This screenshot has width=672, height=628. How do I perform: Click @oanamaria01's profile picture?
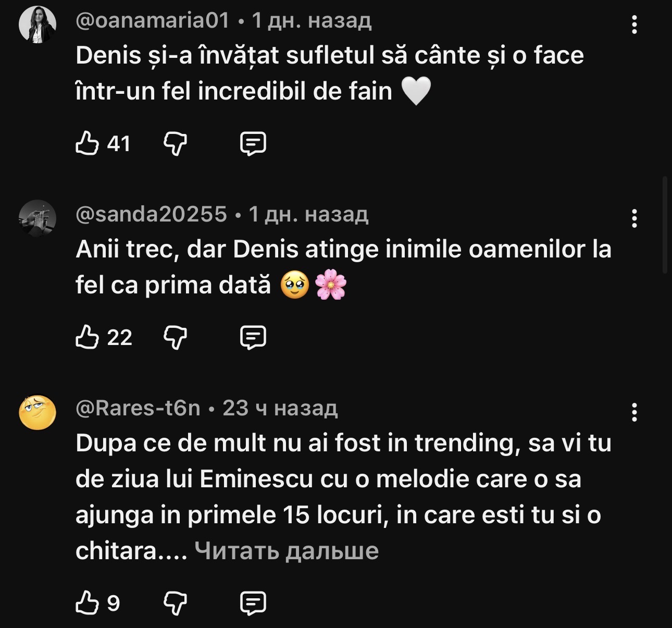[38, 24]
